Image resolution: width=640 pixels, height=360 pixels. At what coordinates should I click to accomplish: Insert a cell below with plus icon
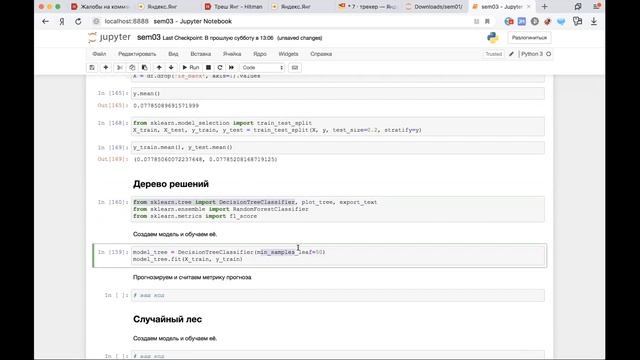tap(106, 67)
